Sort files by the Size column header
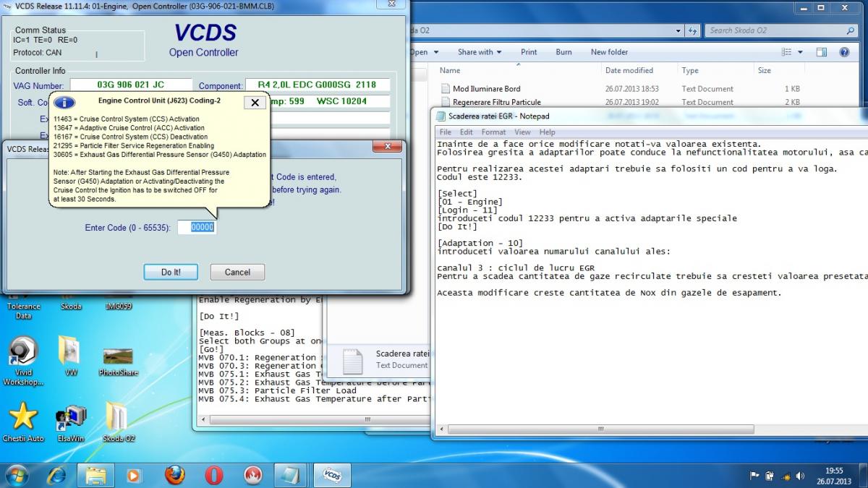 (765, 71)
